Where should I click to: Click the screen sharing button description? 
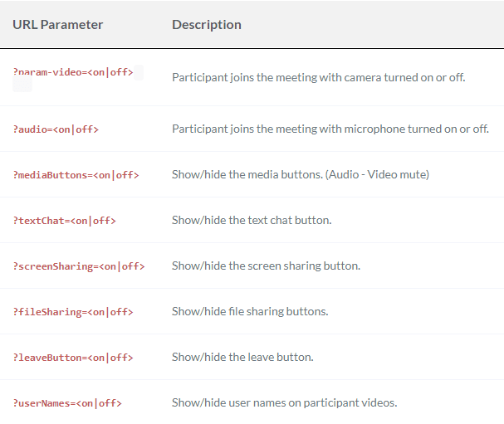click(x=267, y=266)
